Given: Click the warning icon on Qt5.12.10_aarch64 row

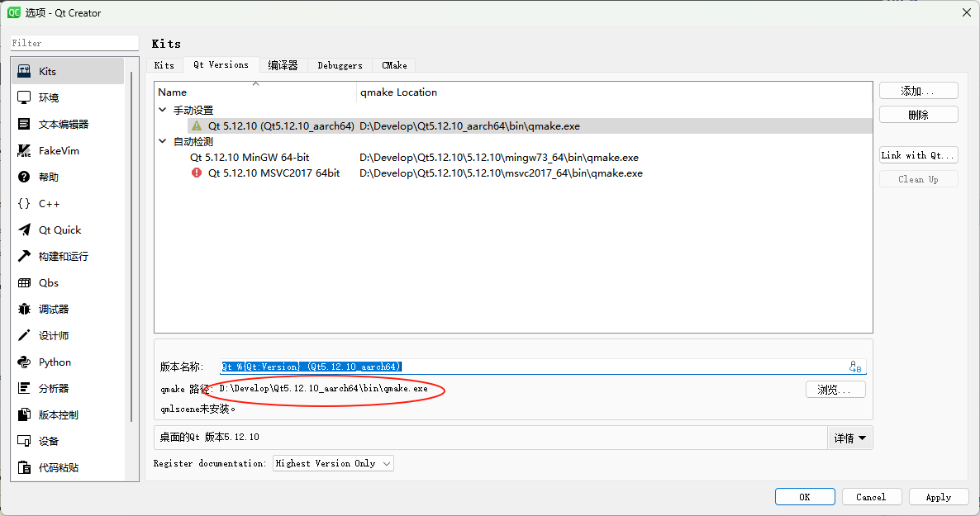Looking at the screenshot, I should coord(197,125).
